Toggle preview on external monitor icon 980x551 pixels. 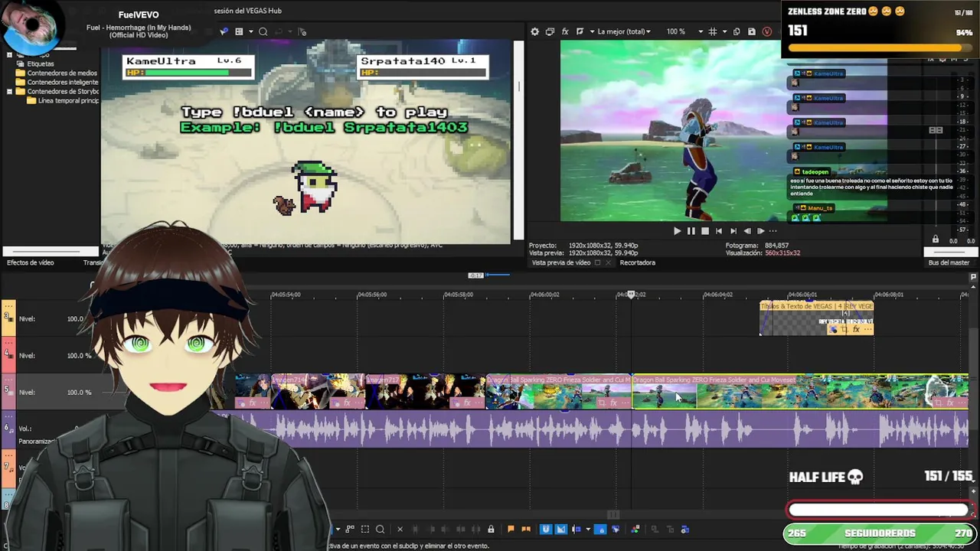click(550, 31)
